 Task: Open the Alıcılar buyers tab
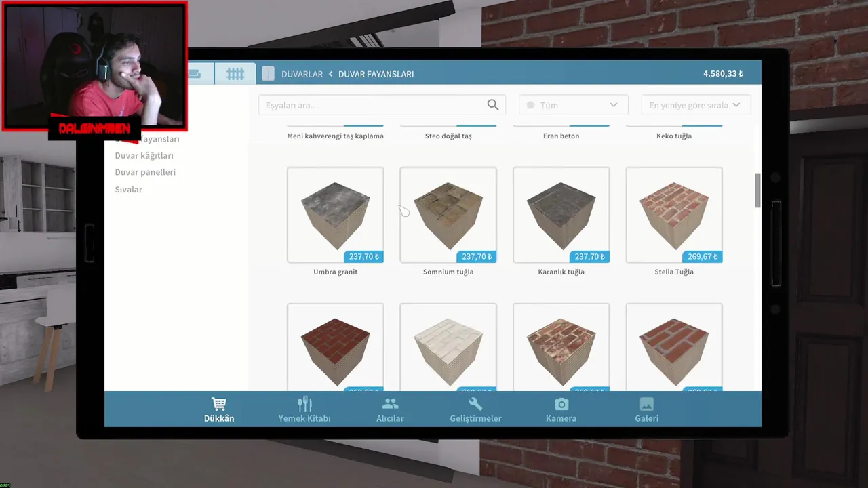pyautogui.click(x=390, y=409)
